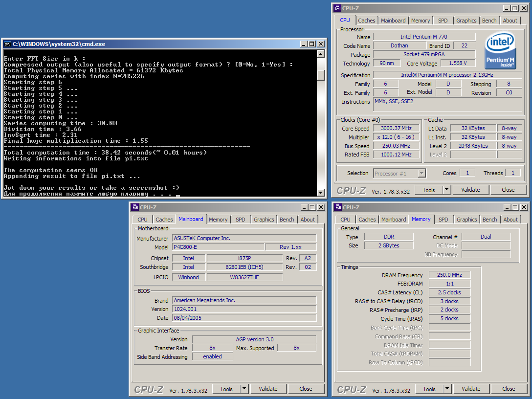The height and width of the screenshot is (399, 532).
Task: Expand the Processor #1 selection combo box
Action: click(421, 174)
